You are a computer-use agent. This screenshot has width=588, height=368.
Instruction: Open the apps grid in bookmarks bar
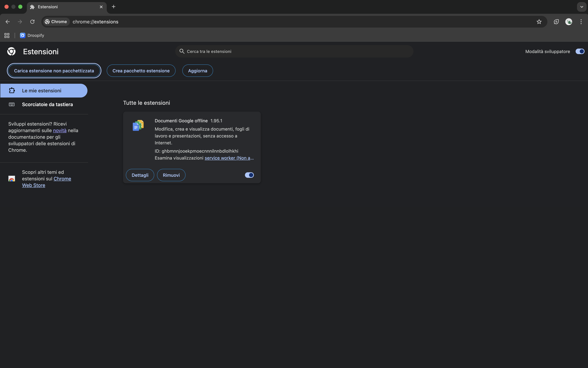tap(7, 35)
